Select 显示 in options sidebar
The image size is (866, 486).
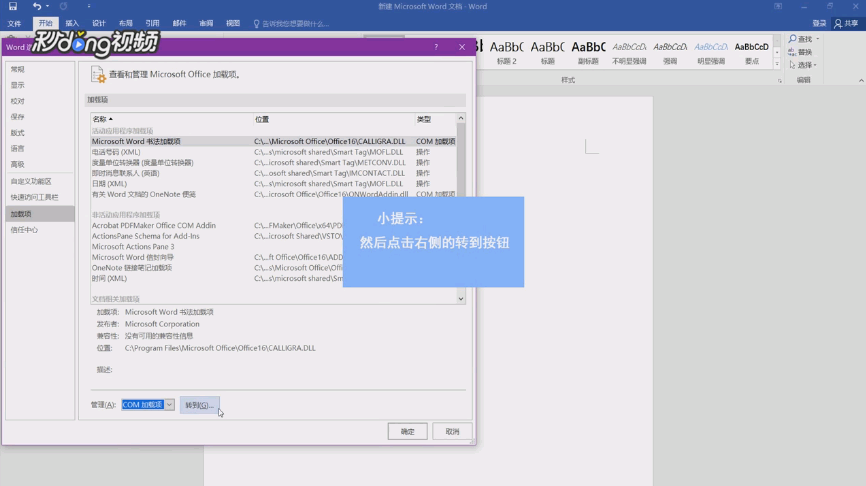tap(40, 85)
